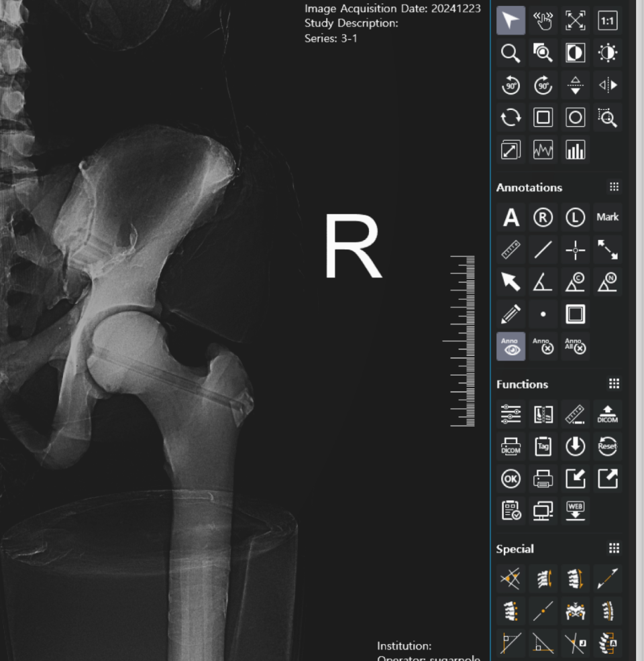Draw a straight line annotation
This screenshot has height=661, width=644.
coord(543,250)
